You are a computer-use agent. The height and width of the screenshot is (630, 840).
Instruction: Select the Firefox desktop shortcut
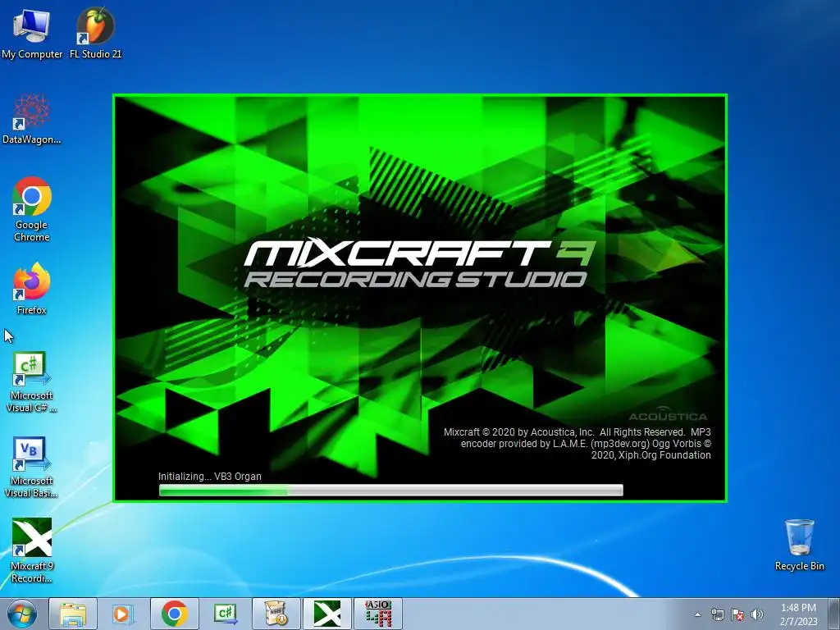[x=32, y=290]
